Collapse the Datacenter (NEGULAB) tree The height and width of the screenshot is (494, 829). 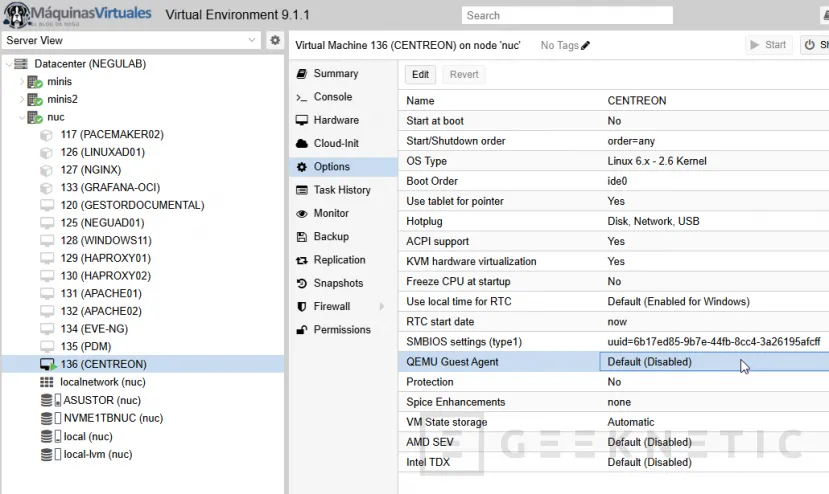click(8, 64)
